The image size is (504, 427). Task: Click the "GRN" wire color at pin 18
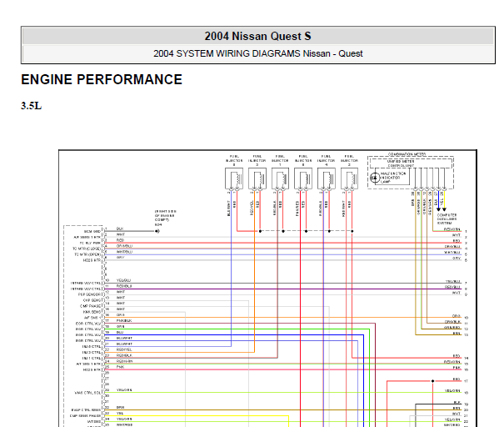tap(121, 326)
